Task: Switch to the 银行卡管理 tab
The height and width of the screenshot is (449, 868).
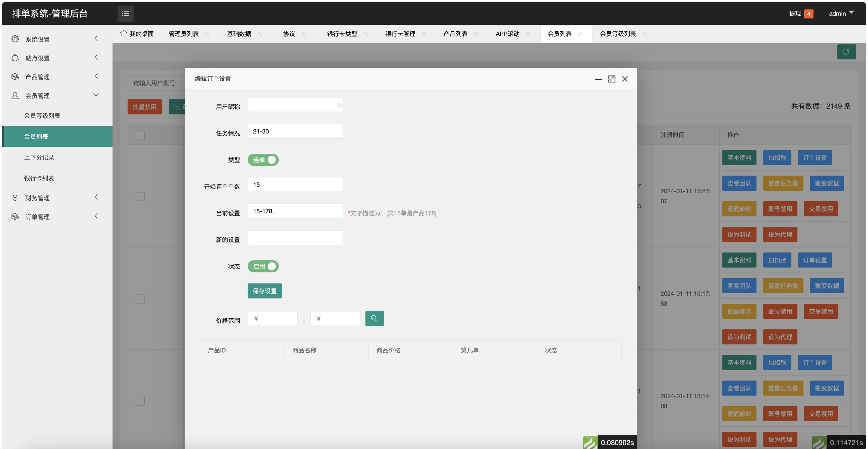Action: pyautogui.click(x=400, y=34)
